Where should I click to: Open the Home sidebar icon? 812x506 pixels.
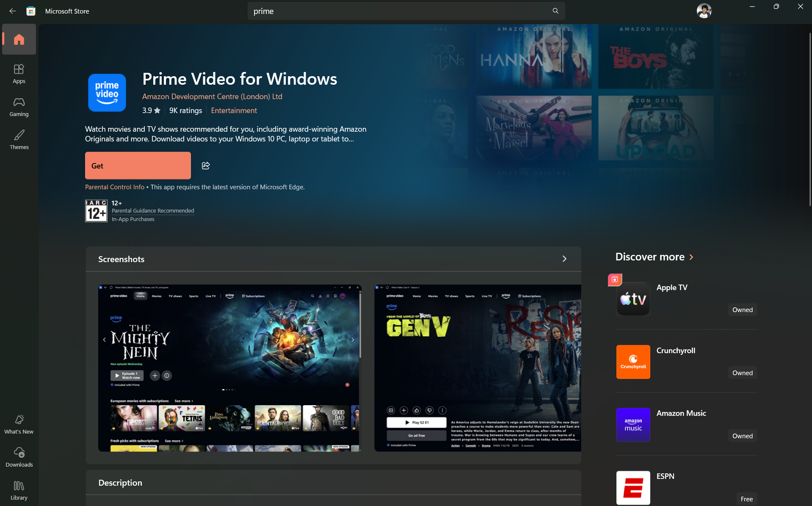[x=19, y=39]
